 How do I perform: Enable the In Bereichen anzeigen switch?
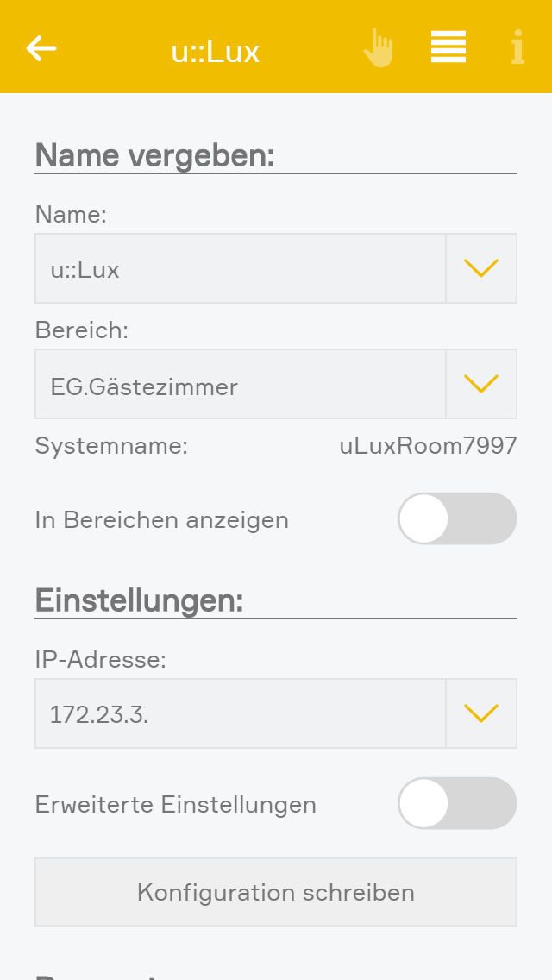pyautogui.click(x=457, y=518)
